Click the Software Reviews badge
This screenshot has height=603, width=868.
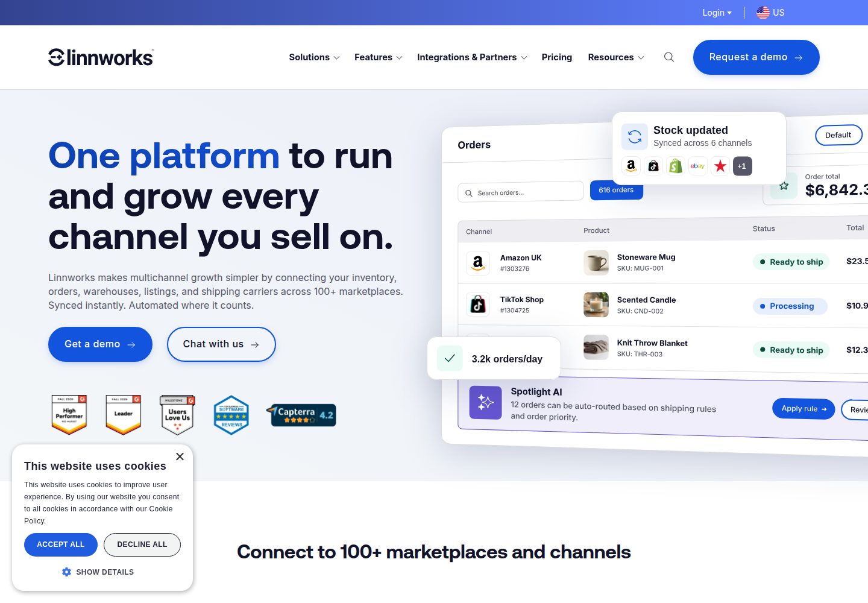[x=231, y=415]
